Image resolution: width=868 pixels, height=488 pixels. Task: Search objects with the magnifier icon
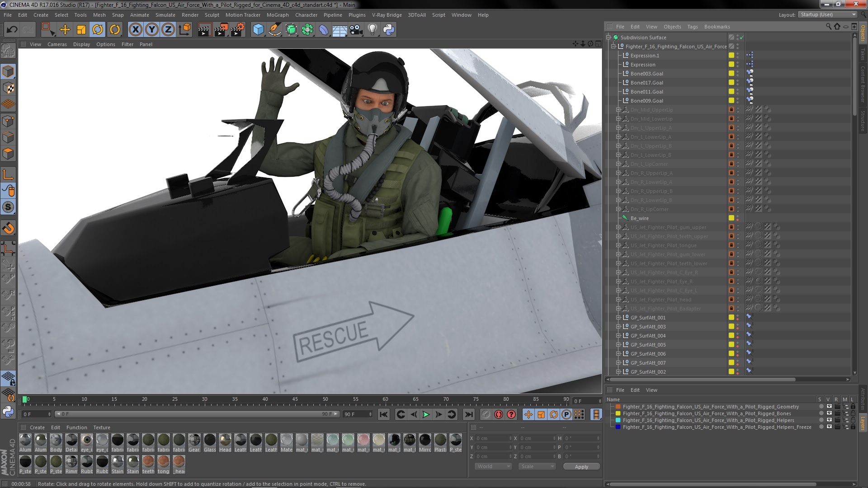(x=828, y=27)
